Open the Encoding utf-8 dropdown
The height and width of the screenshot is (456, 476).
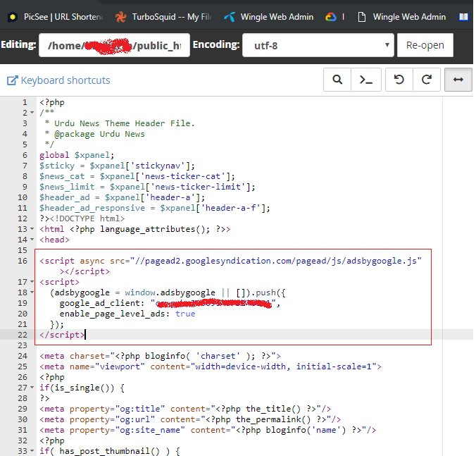(318, 47)
